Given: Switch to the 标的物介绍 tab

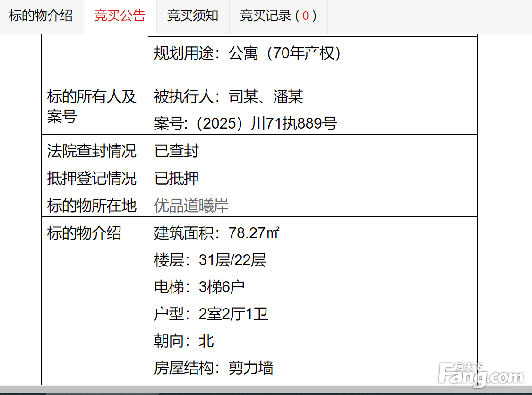Looking at the screenshot, I should coord(41,16).
